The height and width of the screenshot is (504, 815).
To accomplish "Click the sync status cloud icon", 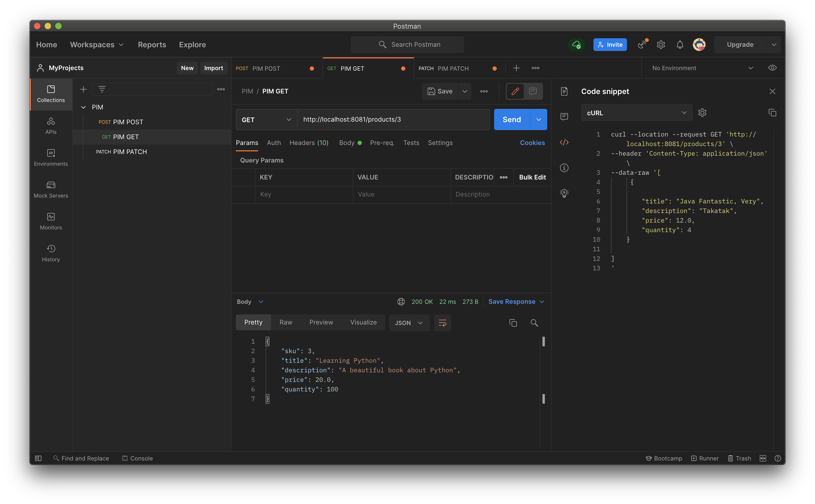I will pos(576,45).
